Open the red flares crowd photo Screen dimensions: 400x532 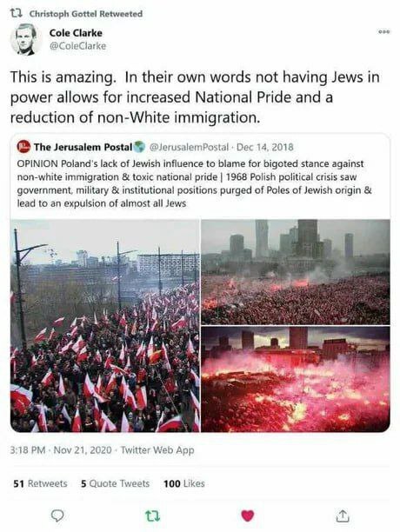(x=296, y=379)
